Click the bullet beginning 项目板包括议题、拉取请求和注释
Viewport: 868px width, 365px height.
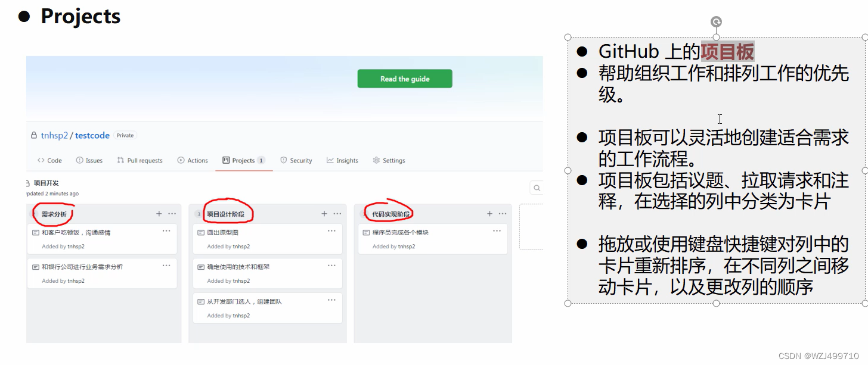724,191
